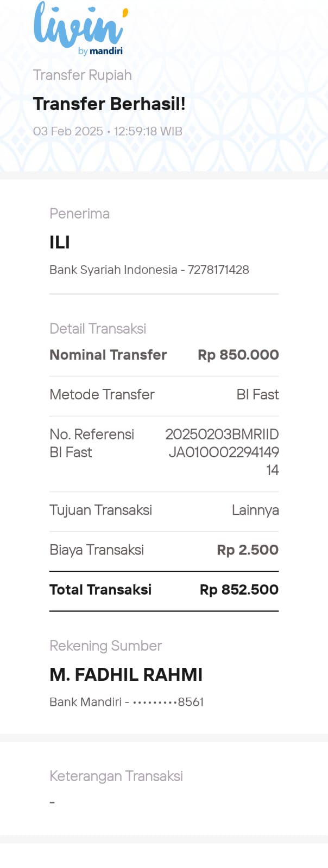Click the Keterangan Transaksi label
The image size is (328, 868).
click(116, 776)
